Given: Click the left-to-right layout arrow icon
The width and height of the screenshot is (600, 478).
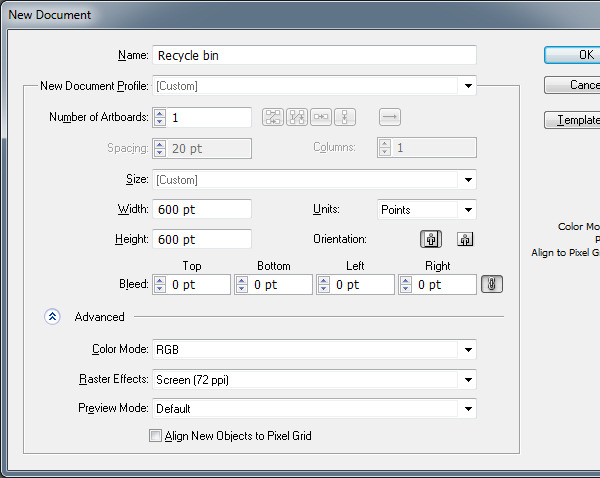Looking at the screenshot, I should (x=390, y=117).
